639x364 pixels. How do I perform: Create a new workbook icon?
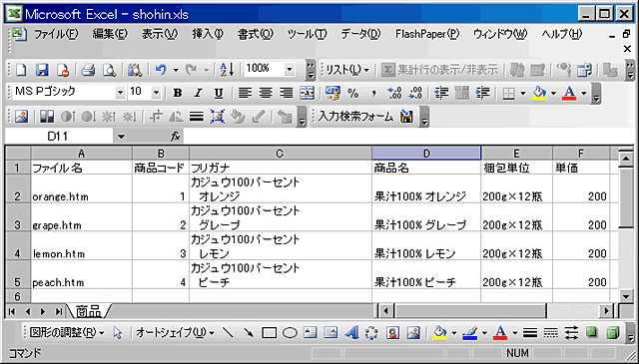click(21, 70)
